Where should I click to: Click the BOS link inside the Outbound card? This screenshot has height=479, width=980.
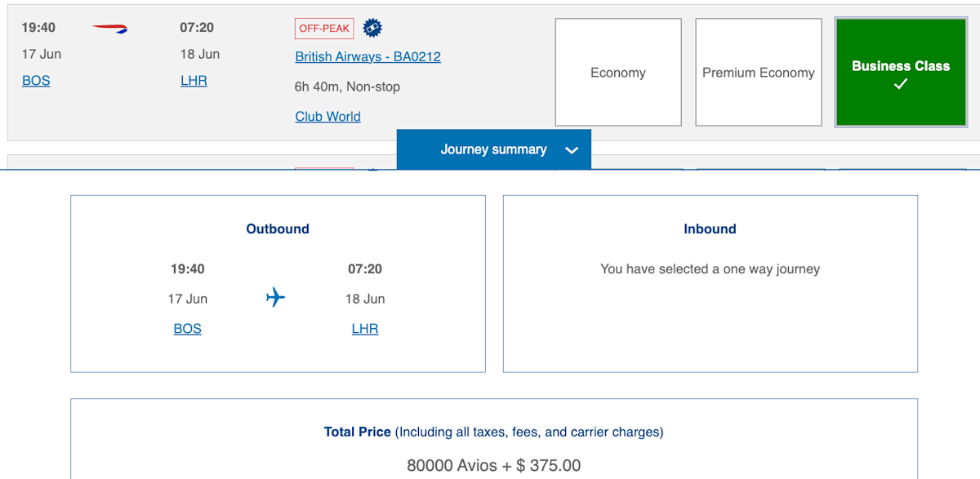click(x=187, y=328)
